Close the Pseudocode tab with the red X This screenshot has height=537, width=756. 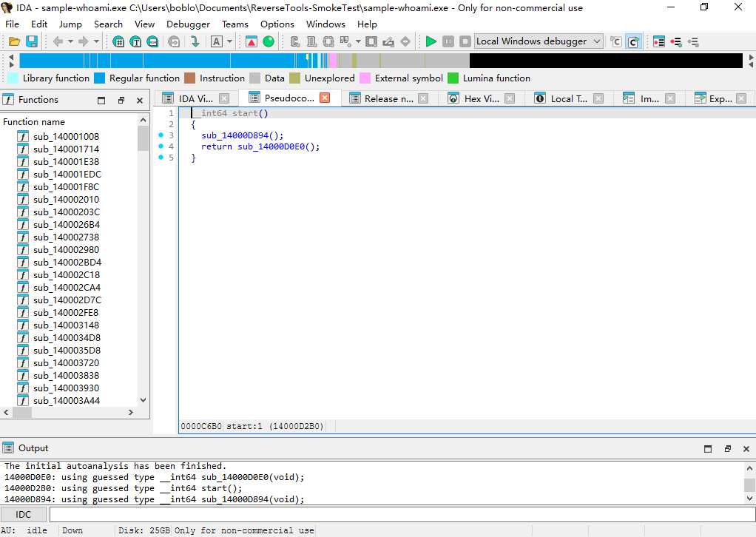click(325, 98)
